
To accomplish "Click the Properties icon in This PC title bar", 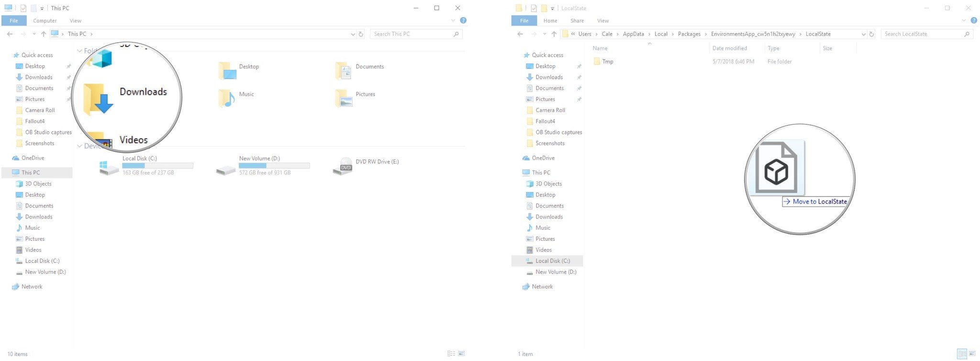I will point(23,8).
